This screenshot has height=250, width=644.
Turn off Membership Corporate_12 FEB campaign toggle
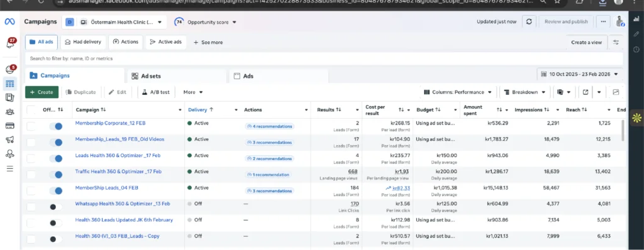[56, 126]
